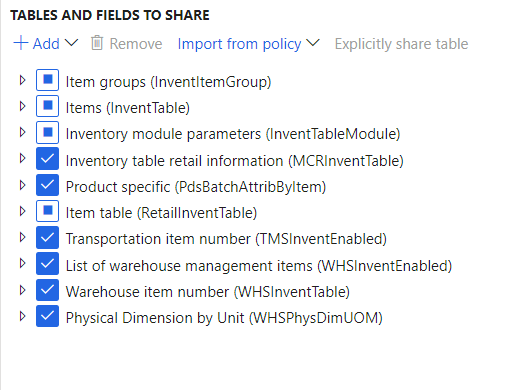Expand the Warehouse item number node

tap(23, 290)
